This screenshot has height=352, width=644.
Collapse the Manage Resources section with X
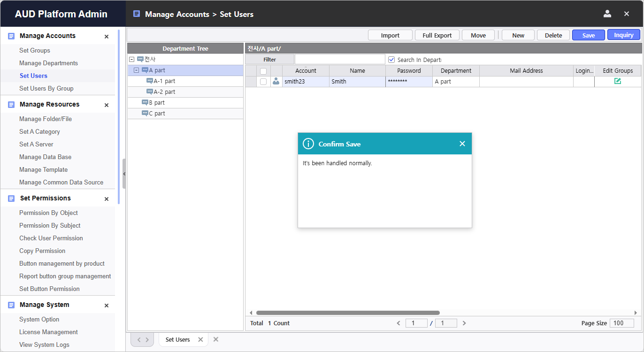coord(107,105)
